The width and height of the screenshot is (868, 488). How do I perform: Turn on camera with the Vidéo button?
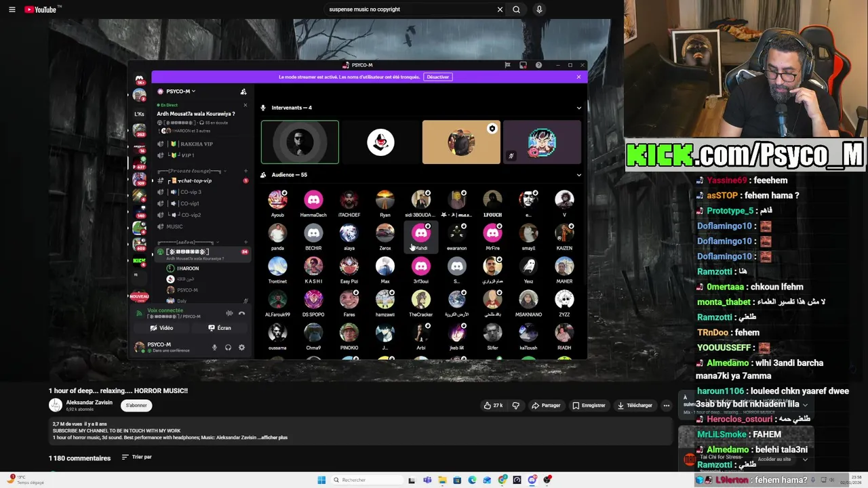coord(162,328)
